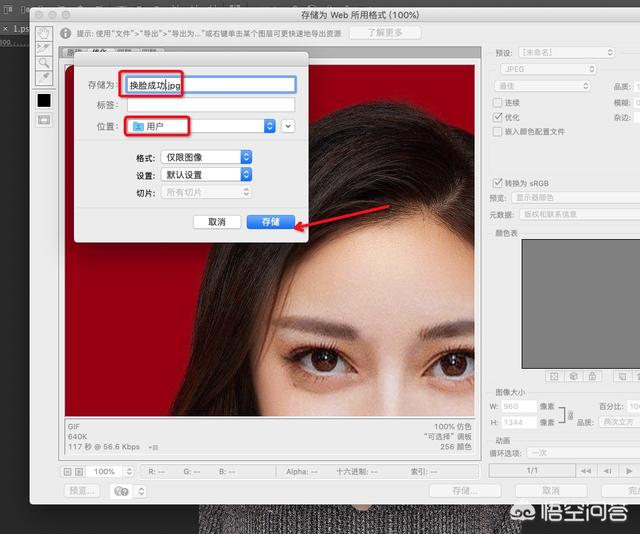Open the 位置 用户 location dropdown
Image resolution: width=640 pixels, height=534 pixels.
[200, 126]
